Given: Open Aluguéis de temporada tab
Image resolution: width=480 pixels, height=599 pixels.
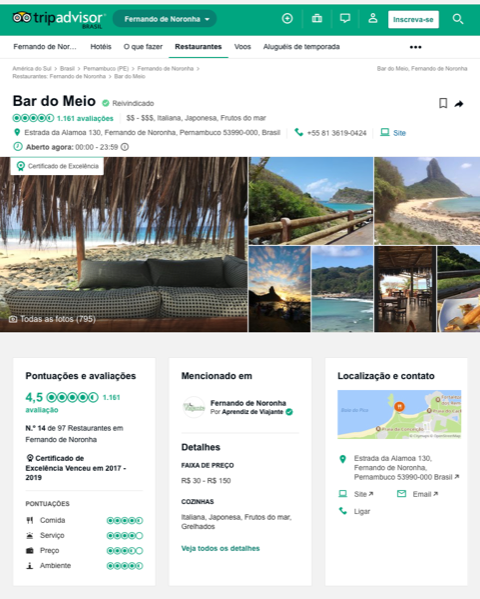Looking at the screenshot, I should coord(301,47).
